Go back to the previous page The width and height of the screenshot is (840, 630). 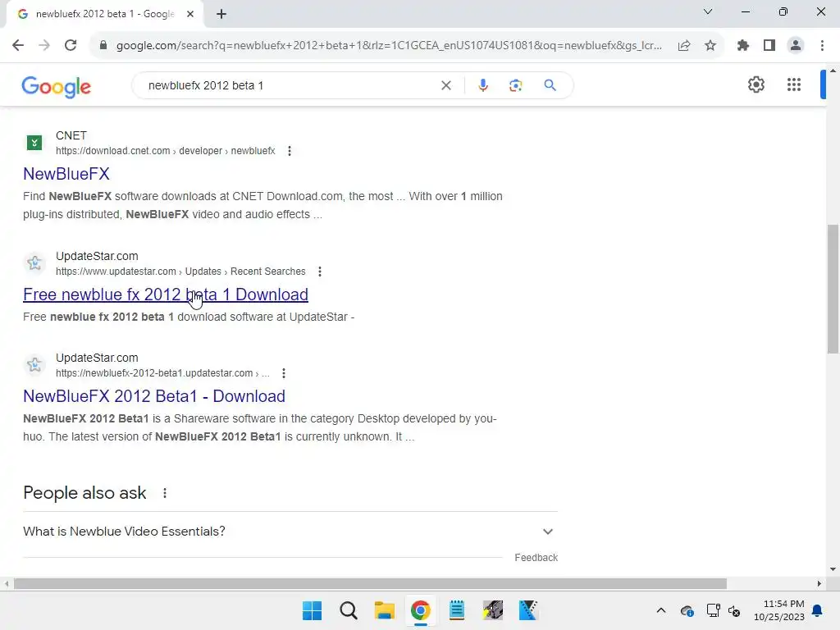pos(18,46)
